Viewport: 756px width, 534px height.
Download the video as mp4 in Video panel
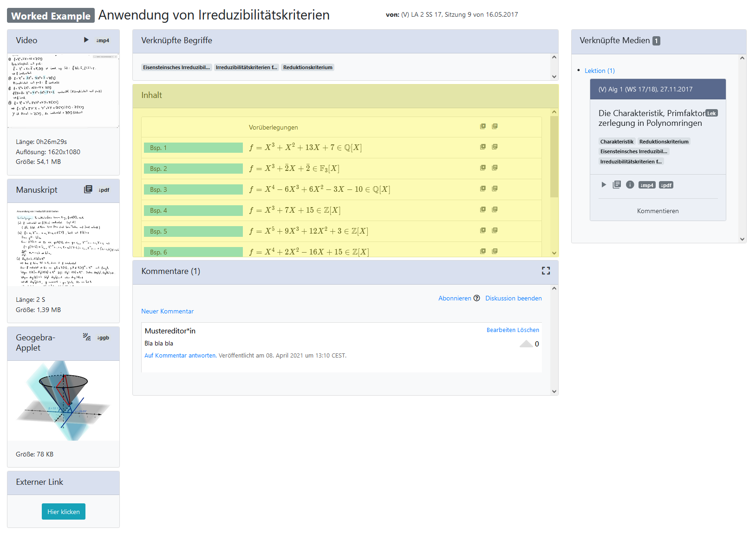[103, 40]
